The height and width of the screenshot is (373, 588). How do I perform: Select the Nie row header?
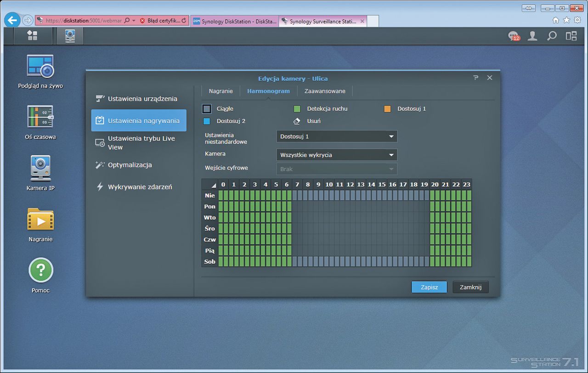click(210, 195)
